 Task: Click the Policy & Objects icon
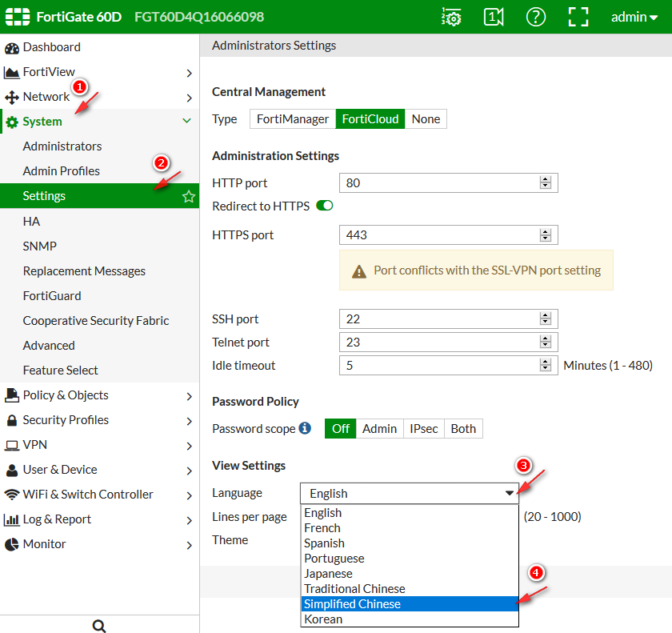pyautogui.click(x=11, y=395)
